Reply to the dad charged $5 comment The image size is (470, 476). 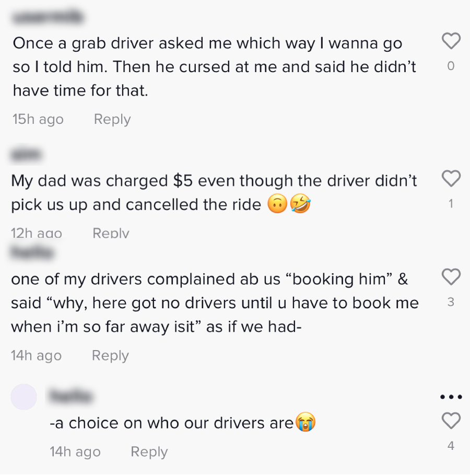pyautogui.click(x=111, y=233)
